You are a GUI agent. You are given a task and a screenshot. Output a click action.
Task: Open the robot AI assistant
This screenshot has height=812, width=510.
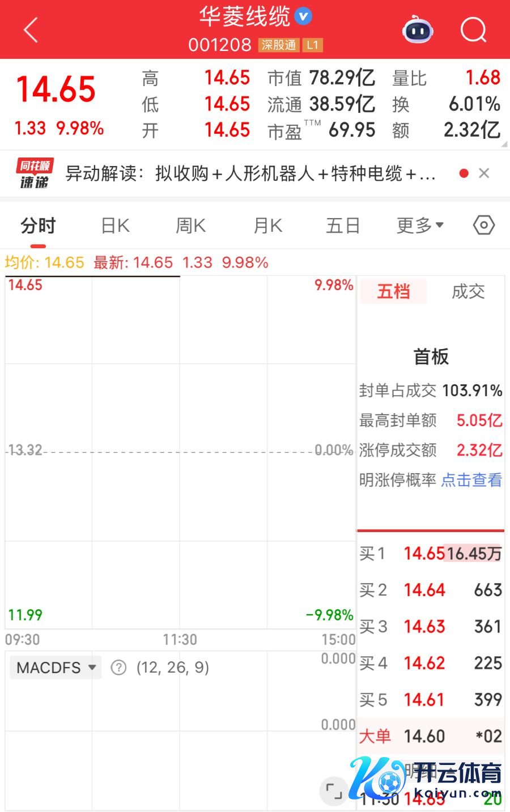(418, 30)
